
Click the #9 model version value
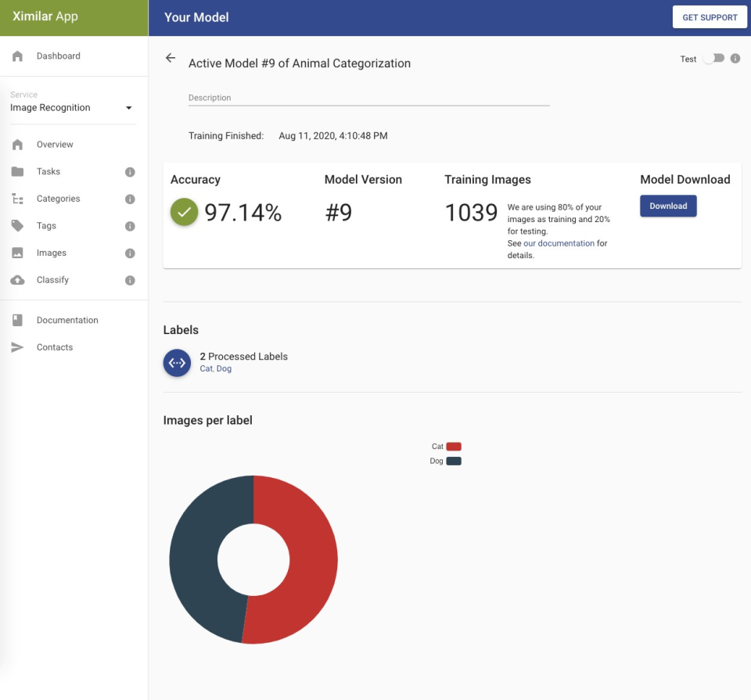(x=338, y=213)
